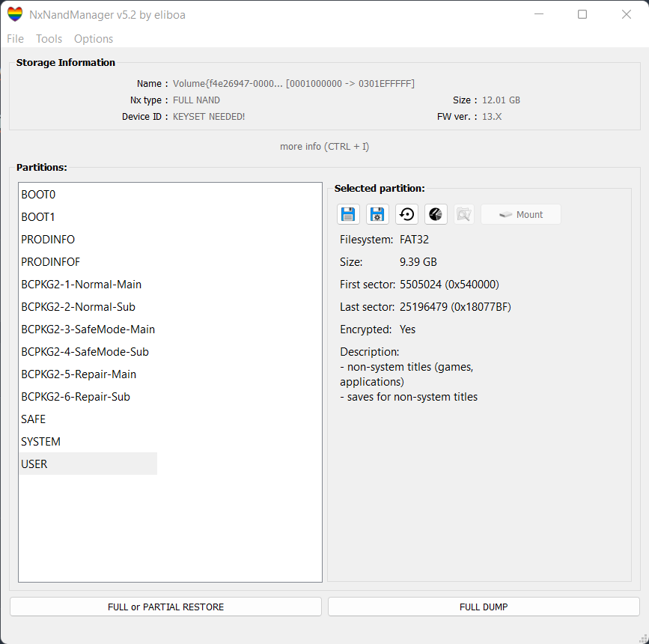Click the window resize grip corner
This screenshot has width=649, height=644.
click(644, 639)
